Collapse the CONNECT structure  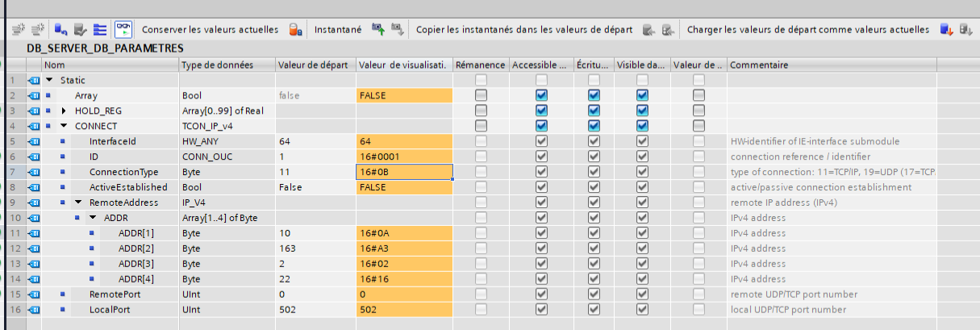[x=65, y=126]
